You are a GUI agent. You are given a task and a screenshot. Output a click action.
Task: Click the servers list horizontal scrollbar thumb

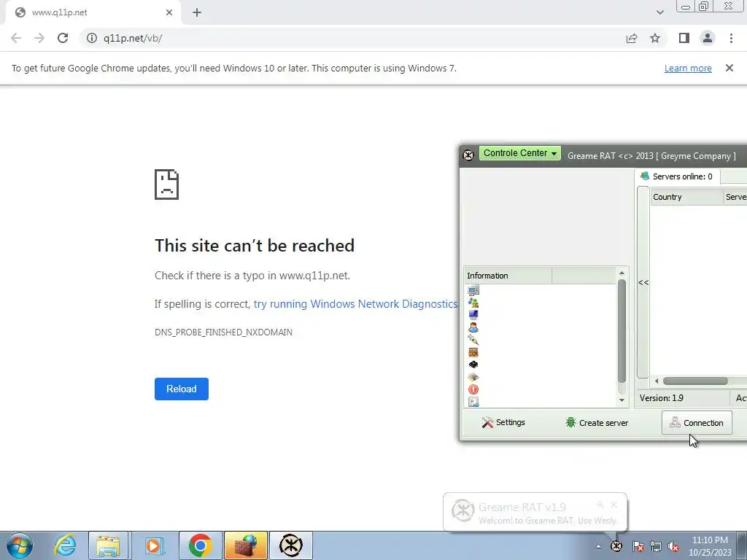695,381
